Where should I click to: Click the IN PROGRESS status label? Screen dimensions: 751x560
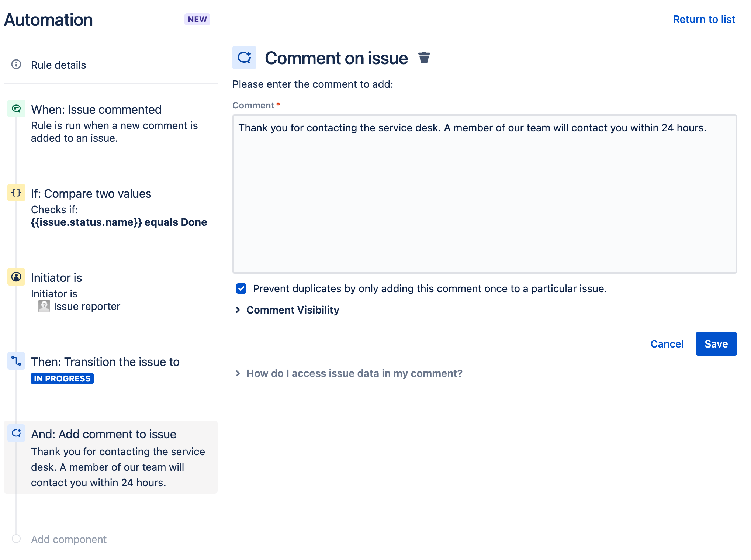coord(61,378)
